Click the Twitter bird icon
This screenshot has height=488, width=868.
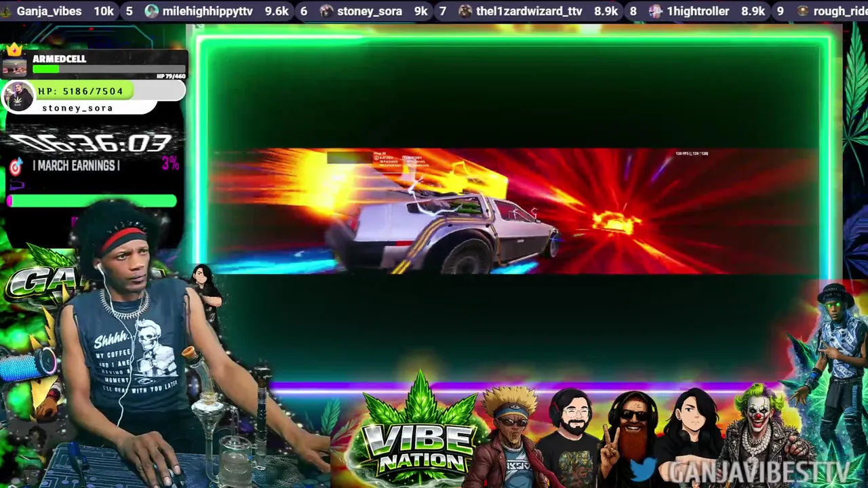[643, 468]
